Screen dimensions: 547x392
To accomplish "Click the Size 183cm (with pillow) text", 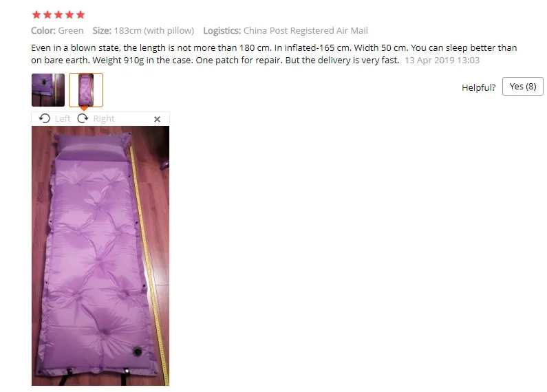I will tap(143, 31).
